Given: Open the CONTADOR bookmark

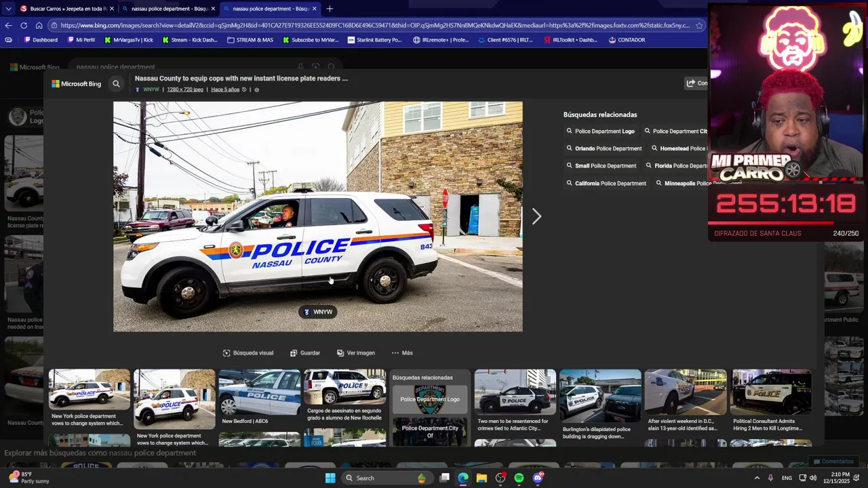Looking at the screenshot, I should [627, 40].
